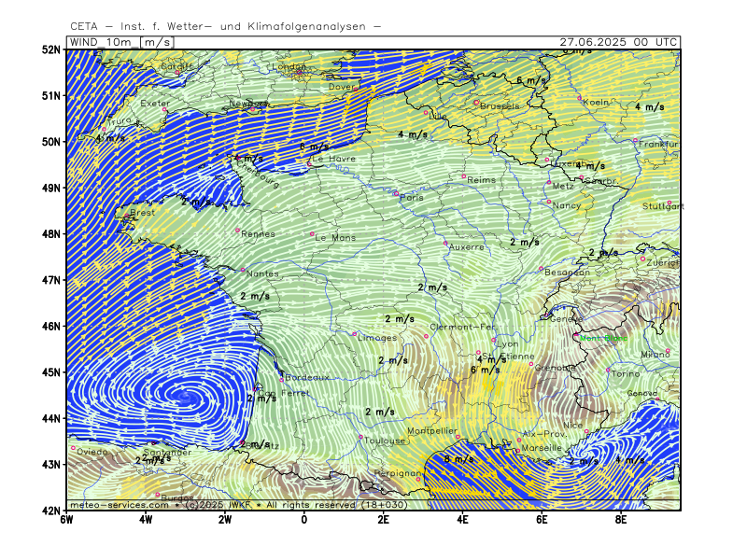Select the Torino city label
Screen dimensions: 747x560
coord(626,374)
